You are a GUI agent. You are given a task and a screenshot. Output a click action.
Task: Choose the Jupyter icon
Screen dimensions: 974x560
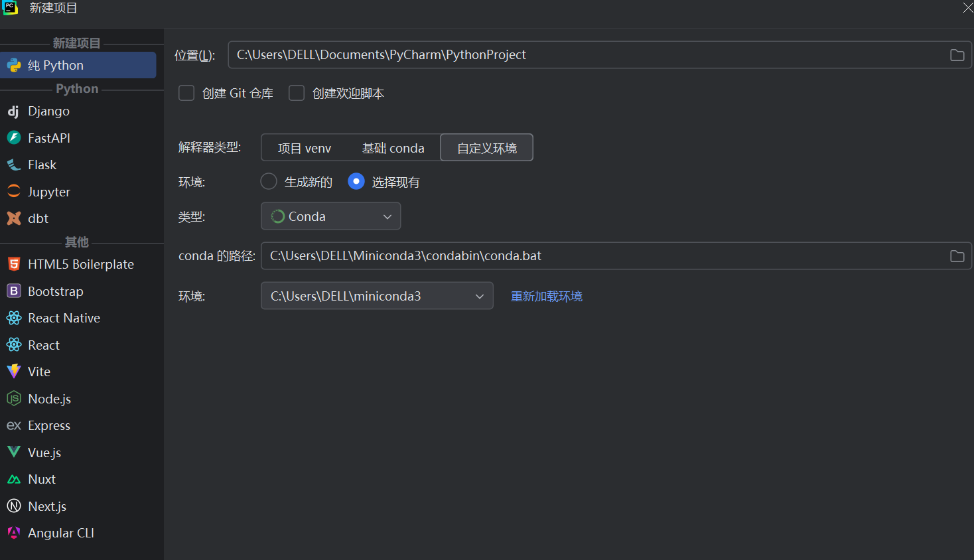click(14, 191)
